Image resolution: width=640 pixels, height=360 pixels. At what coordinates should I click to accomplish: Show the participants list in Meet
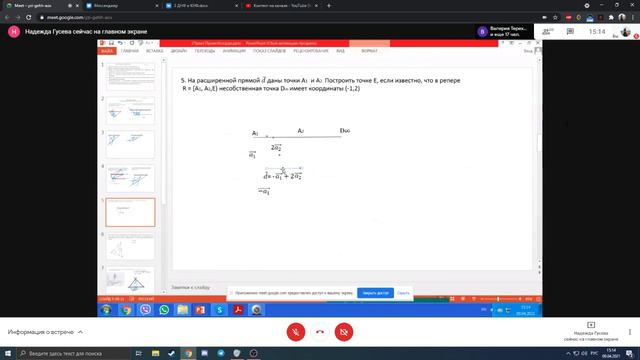pos(548,31)
